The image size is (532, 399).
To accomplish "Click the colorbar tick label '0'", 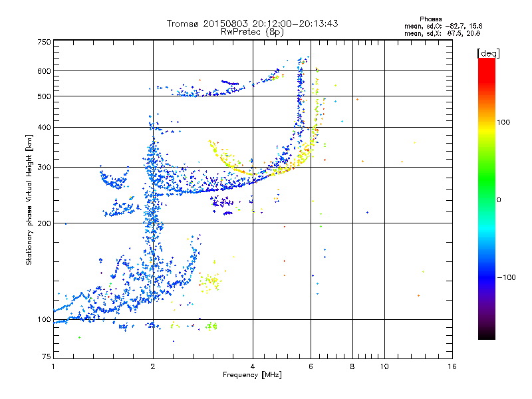I will (499, 199).
